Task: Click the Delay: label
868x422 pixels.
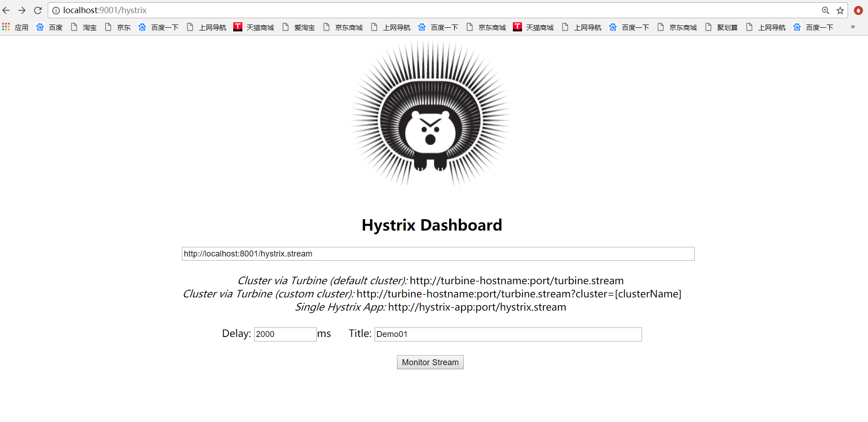Action: [x=236, y=333]
